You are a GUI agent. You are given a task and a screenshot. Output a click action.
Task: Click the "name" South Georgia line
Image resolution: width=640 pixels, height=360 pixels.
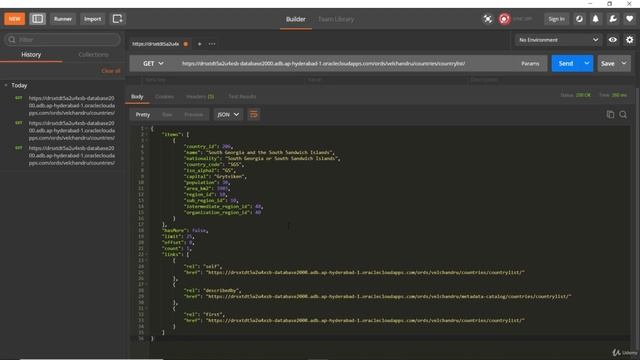tap(259, 152)
